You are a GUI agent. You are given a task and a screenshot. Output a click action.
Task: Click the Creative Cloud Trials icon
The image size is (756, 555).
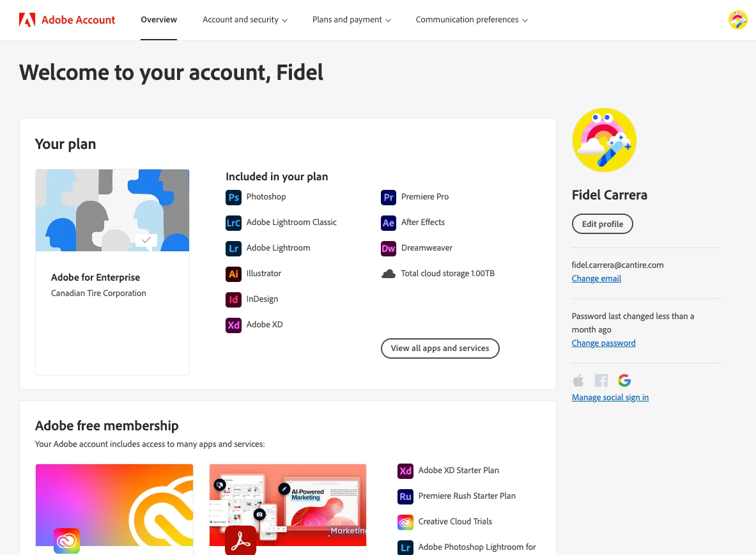406,522
